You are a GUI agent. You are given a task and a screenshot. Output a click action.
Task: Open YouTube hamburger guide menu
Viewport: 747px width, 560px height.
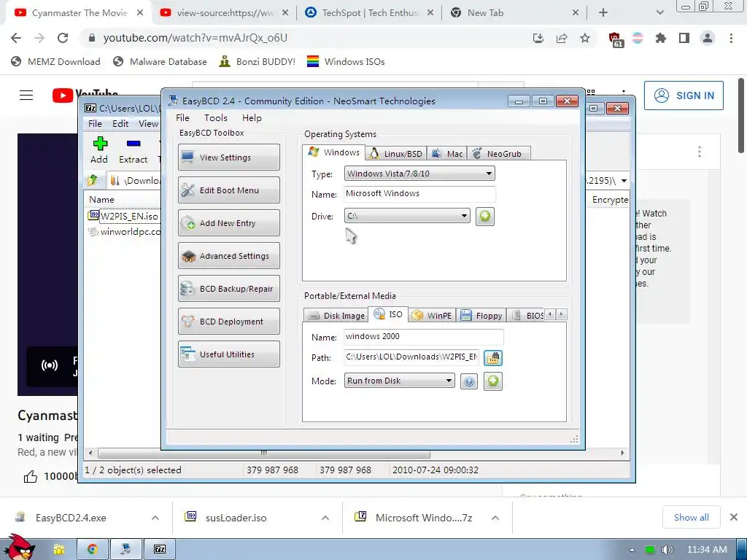(x=26, y=96)
